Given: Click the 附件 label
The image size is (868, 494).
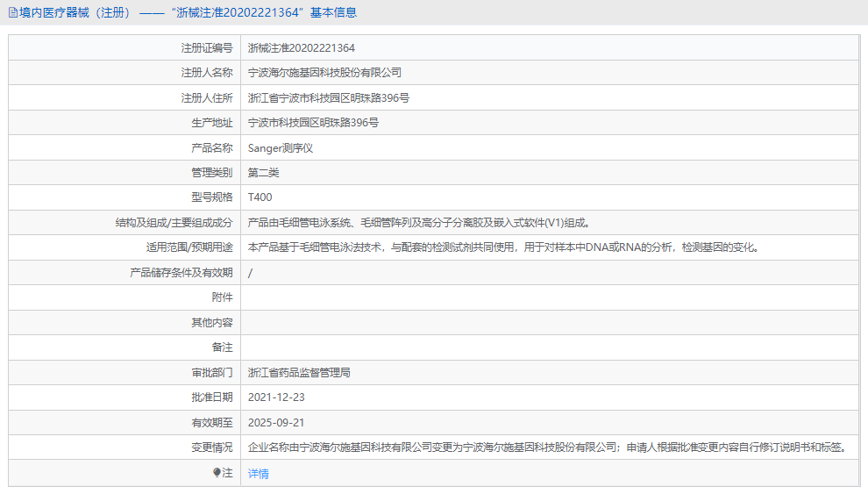Looking at the screenshot, I should 222,297.
